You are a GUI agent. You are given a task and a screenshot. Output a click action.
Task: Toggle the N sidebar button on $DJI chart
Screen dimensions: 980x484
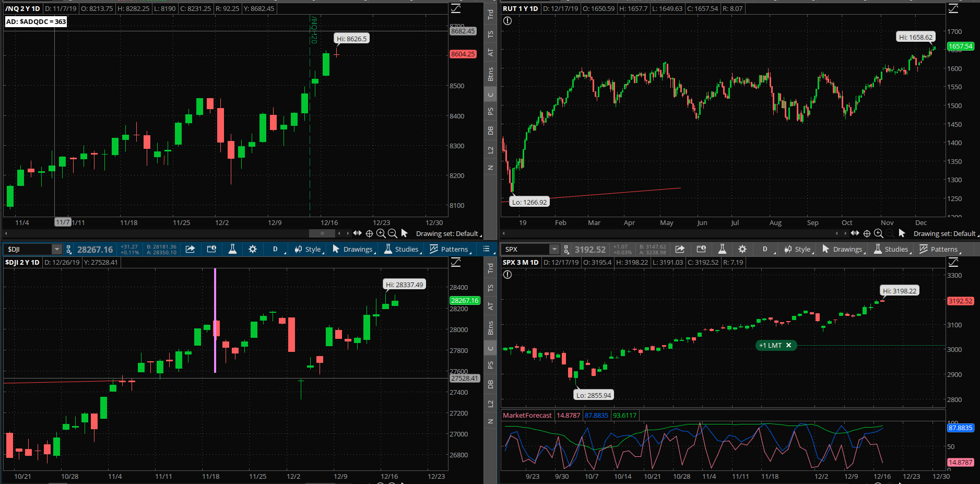[x=490, y=421]
